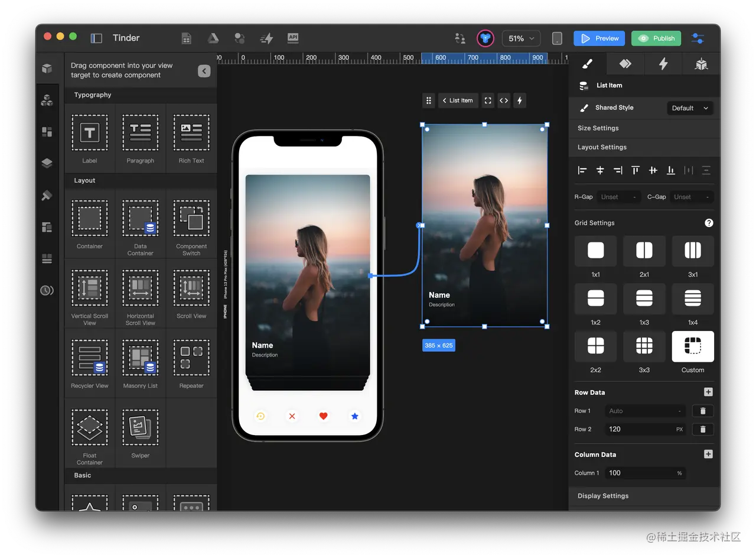756x558 pixels.
Task: Open the Shared Style Default dropdown
Action: [690, 108]
